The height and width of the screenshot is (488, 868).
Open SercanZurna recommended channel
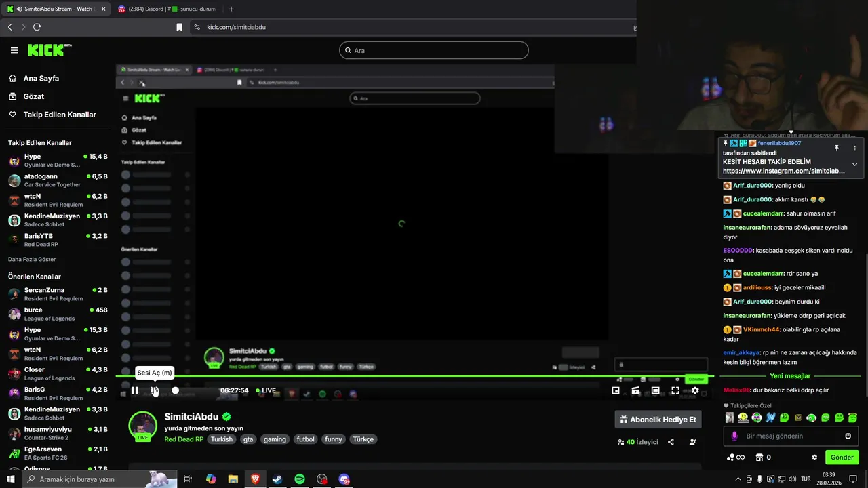point(58,294)
